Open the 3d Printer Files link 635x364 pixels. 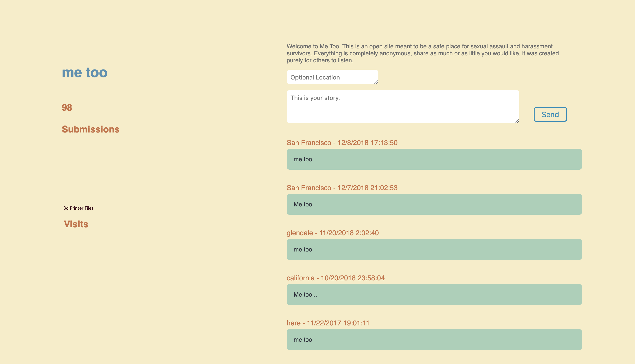coord(79,208)
